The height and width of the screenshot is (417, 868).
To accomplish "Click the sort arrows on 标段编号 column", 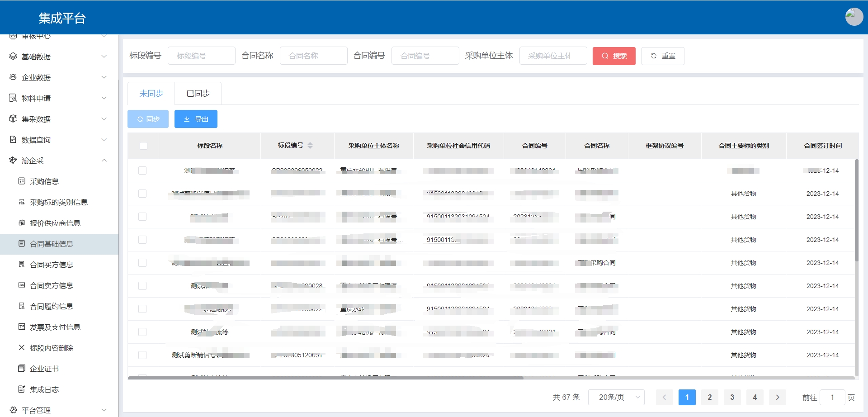I will click(310, 146).
